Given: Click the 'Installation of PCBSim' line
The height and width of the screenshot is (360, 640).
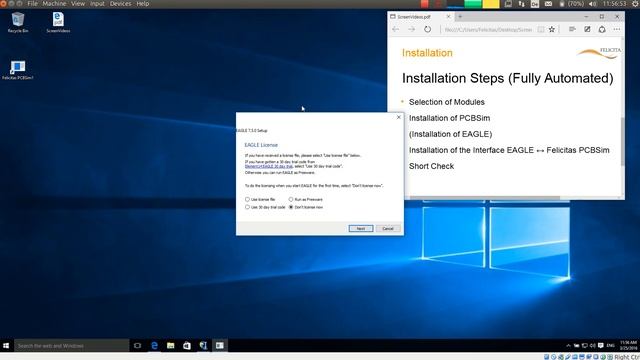Looking at the screenshot, I should pos(449,118).
